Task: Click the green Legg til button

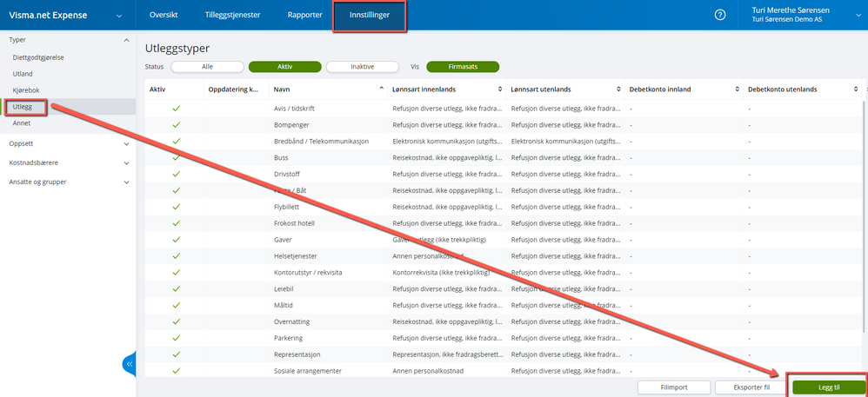Action: pyautogui.click(x=828, y=387)
